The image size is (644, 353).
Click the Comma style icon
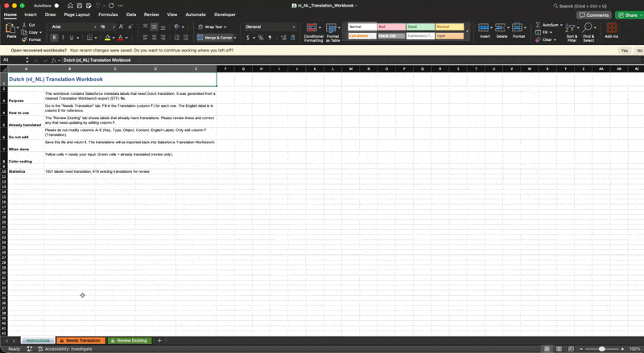270,38
